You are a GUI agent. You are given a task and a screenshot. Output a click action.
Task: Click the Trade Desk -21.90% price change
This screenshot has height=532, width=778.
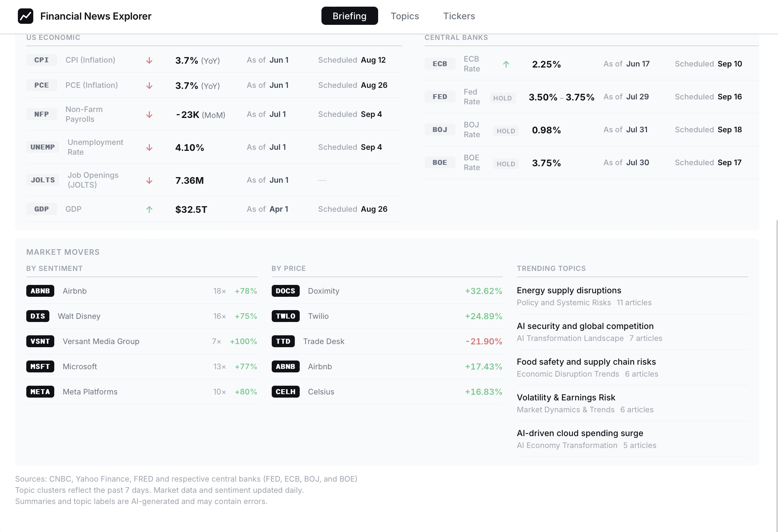click(484, 342)
